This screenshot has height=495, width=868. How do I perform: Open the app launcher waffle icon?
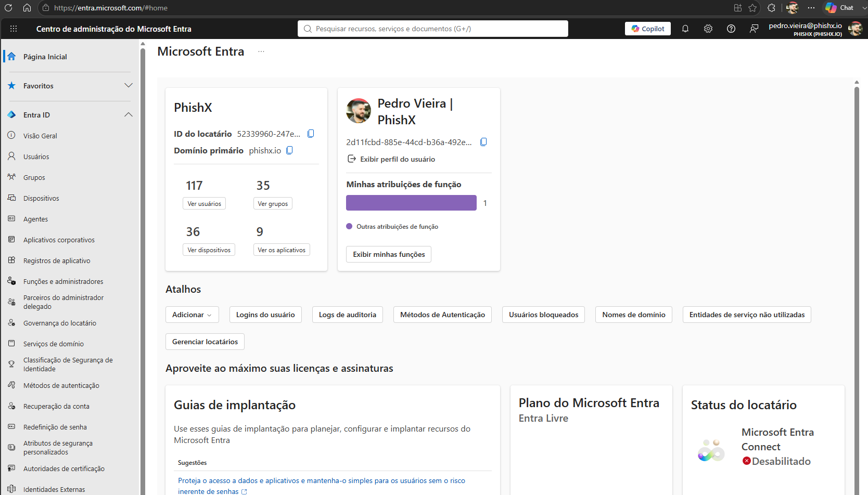tap(14, 29)
